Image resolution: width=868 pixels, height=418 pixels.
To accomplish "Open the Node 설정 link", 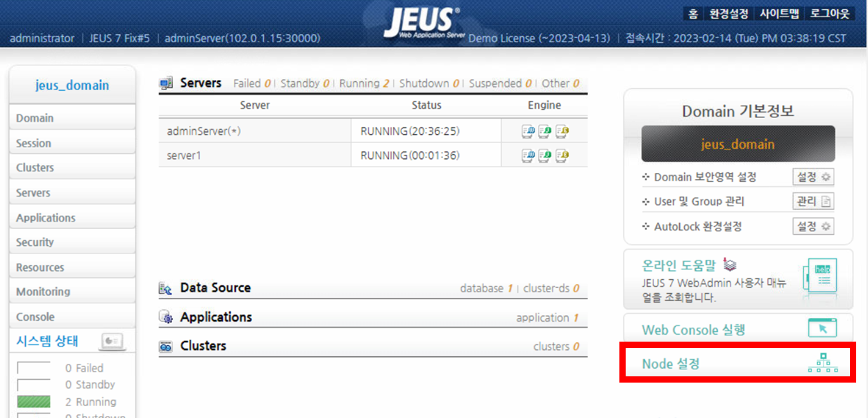I will [x=671, y=364].
